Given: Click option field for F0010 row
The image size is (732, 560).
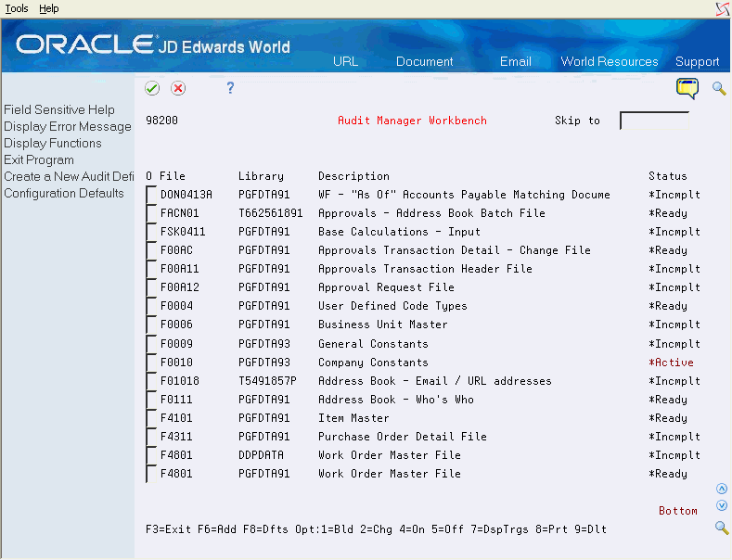Looking at the screenshot, I should tap(151, 363).
